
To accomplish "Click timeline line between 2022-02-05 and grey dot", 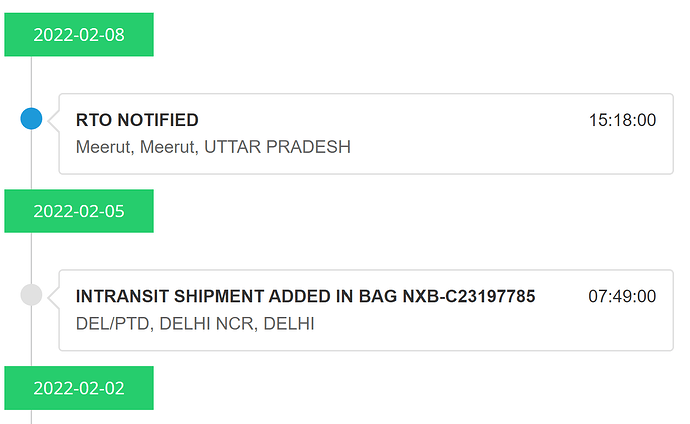I will coord(31,258).
